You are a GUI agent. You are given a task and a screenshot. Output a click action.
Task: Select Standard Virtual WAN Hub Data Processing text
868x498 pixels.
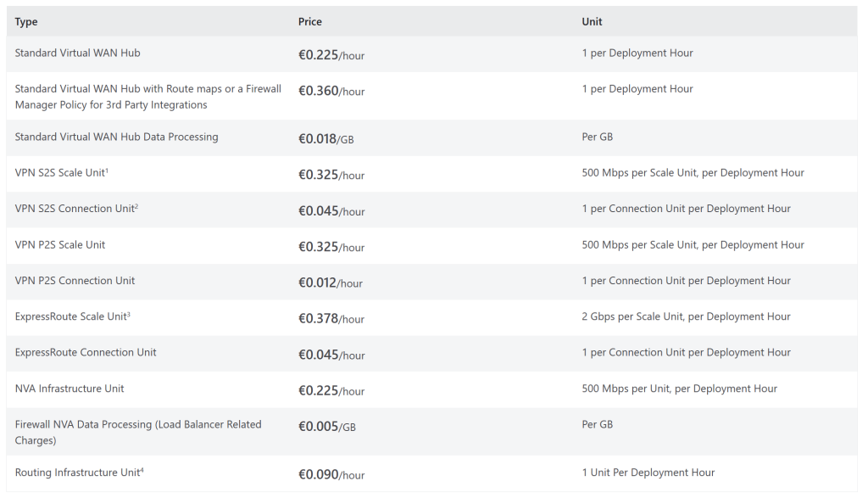click(x=116, y=137)
